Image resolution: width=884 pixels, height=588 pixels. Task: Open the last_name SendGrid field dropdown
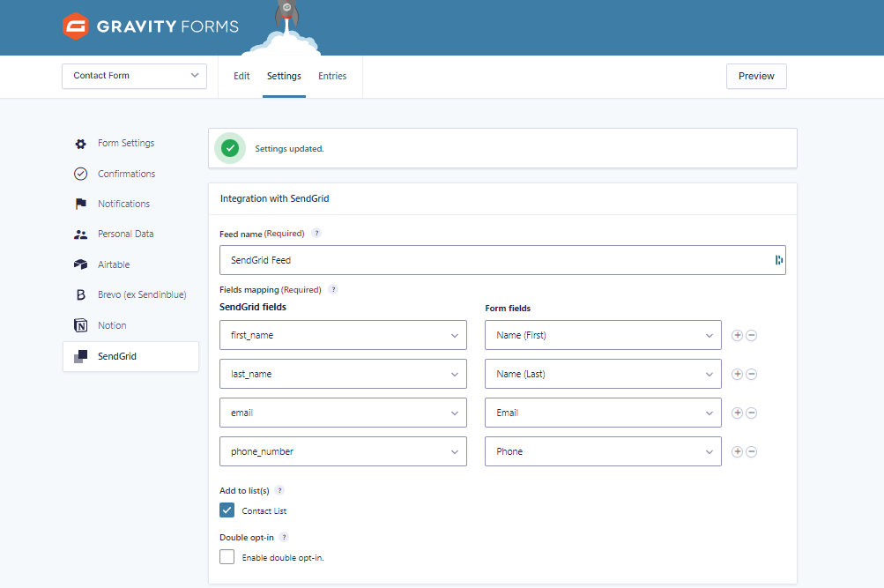click(x=343, y=375)
